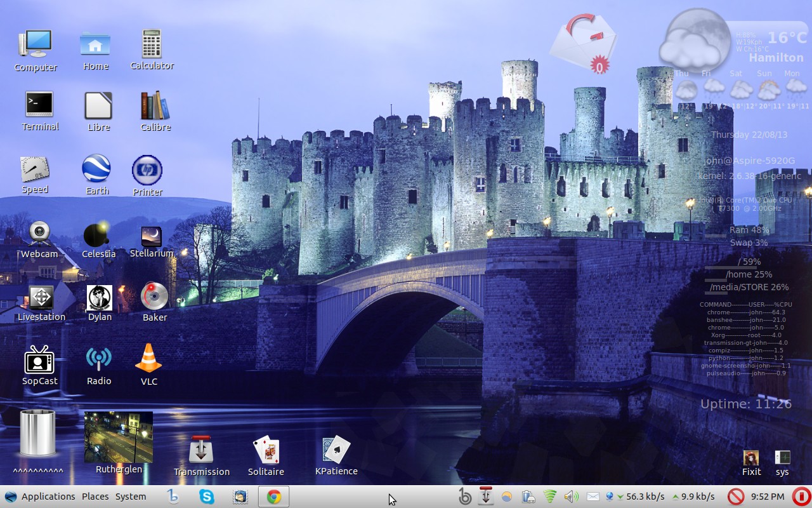The height and width of the screenshot is (508, 812).
Task: Click the battery power tray indicator
Action: [x=528, y=497]
